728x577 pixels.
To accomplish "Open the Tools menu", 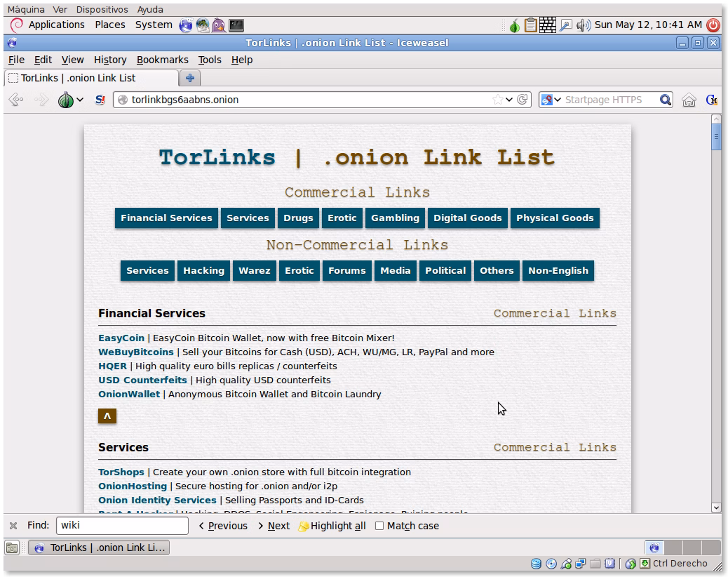I will [x=210, y=60].
